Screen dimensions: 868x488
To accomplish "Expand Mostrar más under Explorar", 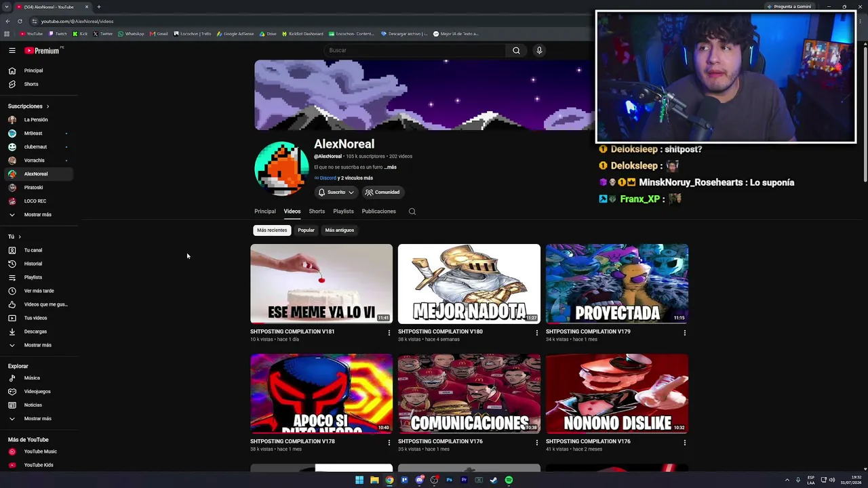I will [38, 419].
